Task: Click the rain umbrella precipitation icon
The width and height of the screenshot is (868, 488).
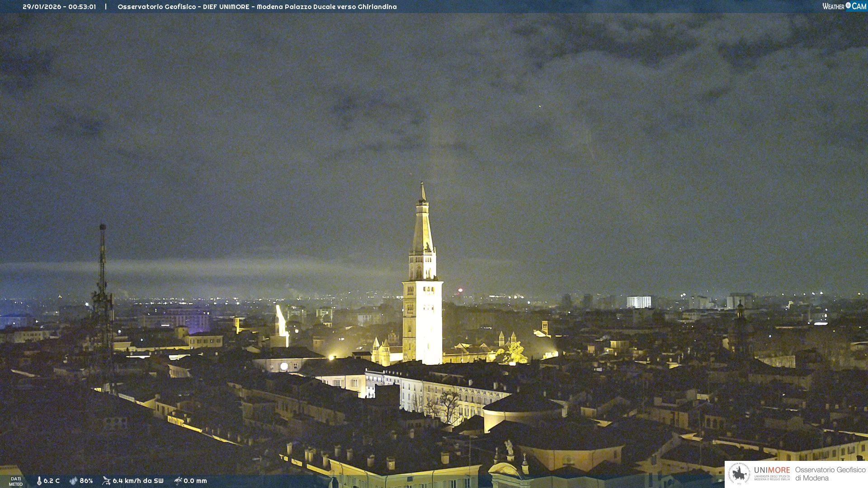Action: (178, 481)
